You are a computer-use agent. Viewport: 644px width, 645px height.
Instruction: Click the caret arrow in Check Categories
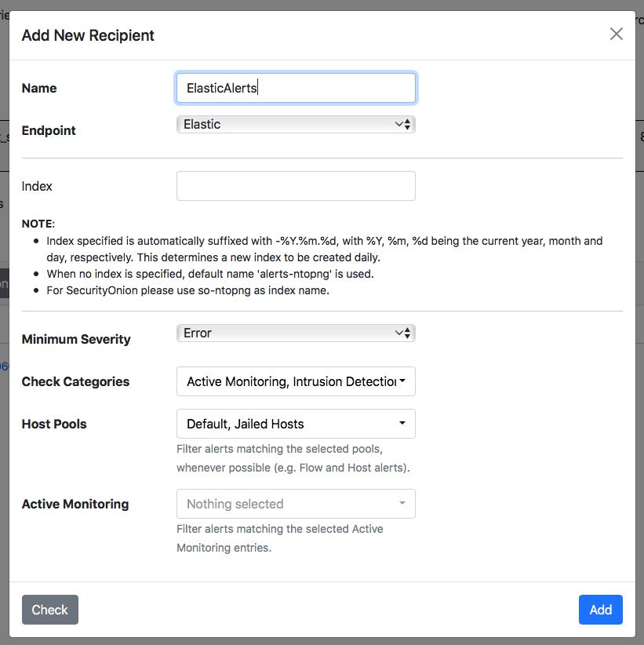402,381
